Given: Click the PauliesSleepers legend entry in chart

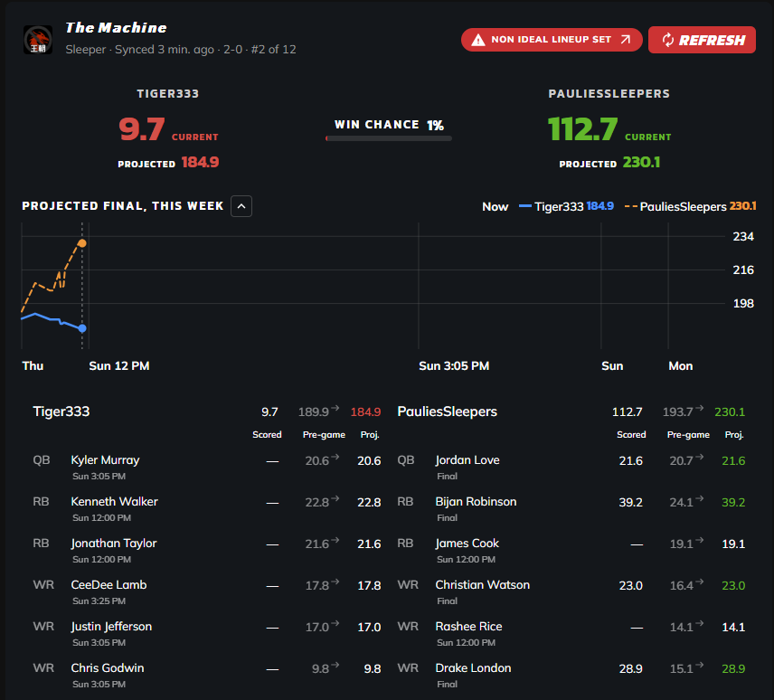Looking at the screenshot, I should coord(690,206).
